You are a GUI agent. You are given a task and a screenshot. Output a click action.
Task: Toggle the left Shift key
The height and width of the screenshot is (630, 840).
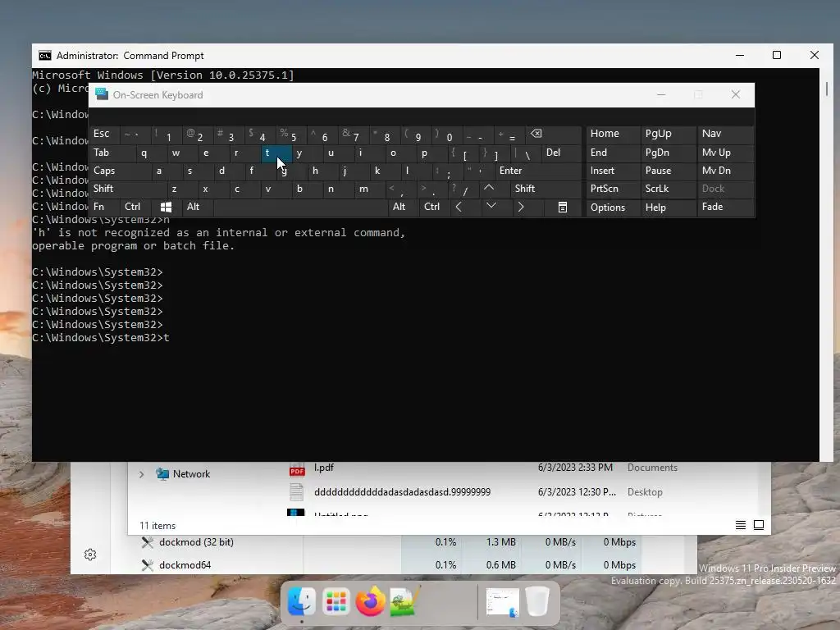pyautogui.click(x=128, y=189)
